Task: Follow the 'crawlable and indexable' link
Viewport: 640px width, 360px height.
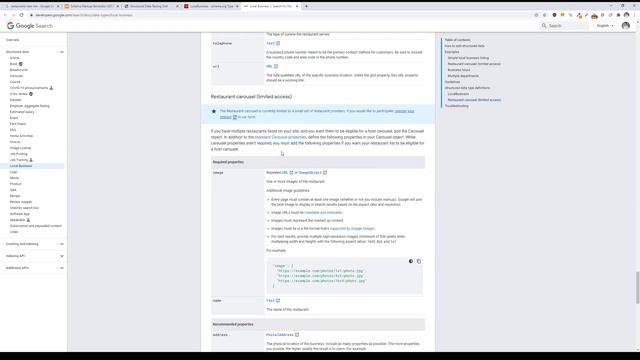Action: [x=323, y=213]
